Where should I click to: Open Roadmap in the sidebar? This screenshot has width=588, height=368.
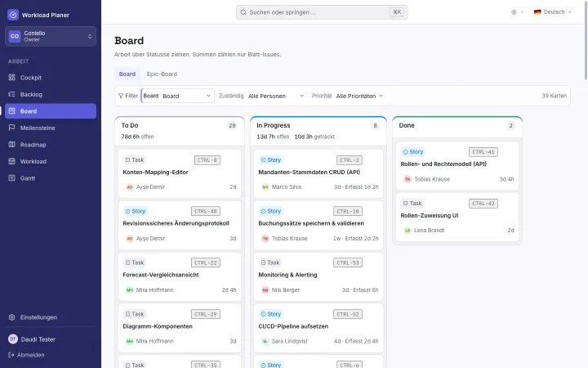pos(51,145)
